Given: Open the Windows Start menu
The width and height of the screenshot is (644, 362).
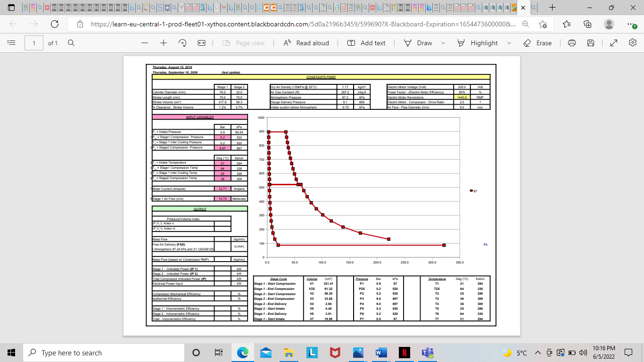Looking at the screenshot, I should [11, 353].
